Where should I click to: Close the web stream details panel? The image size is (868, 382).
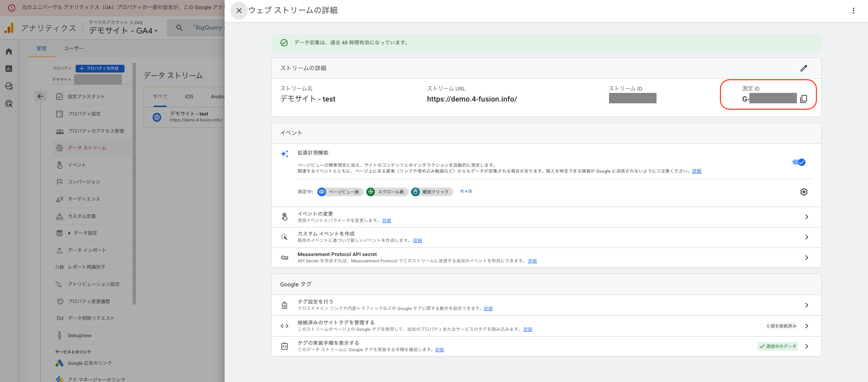point(239,10)
